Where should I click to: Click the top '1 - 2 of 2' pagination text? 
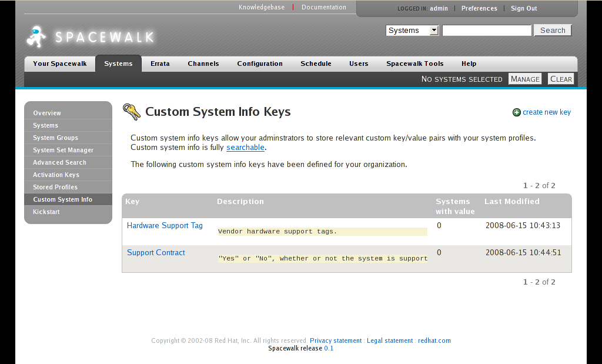pyautogui.click(x=539, y=185)
